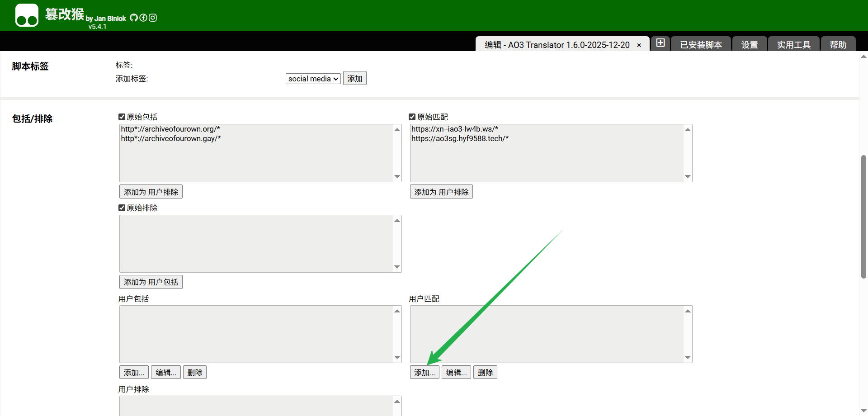This screenshot has height=416, width=868.
Task: Switch to the 已安装脚本 tab
Action: click(701, 45)
